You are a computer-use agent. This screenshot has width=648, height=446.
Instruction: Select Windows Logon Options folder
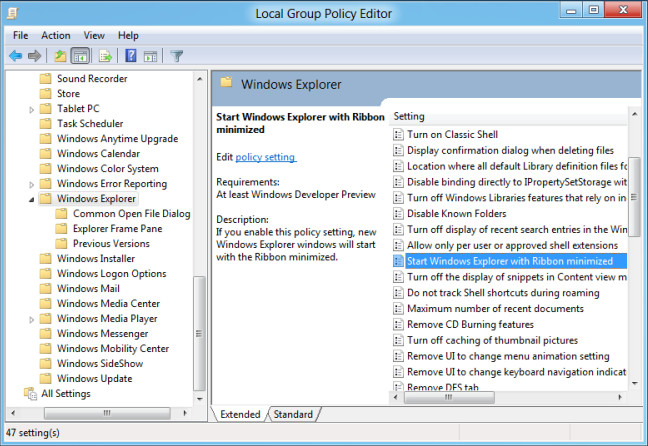[x=112, y=274]
